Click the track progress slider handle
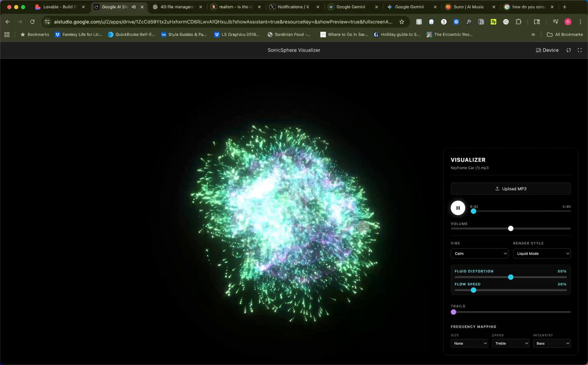The width and height of the screenshot is (588, 365). 473,211
